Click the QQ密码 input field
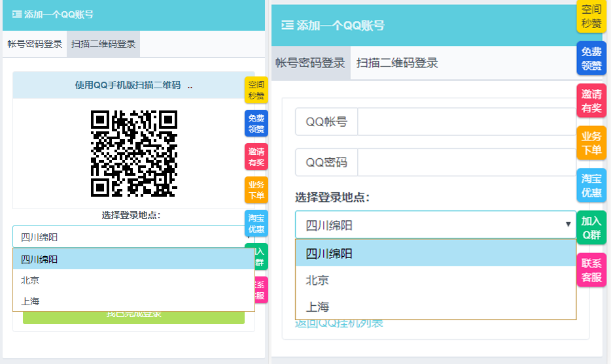The image size is (611, 364). pyautogui.click(x=467, y=162)
